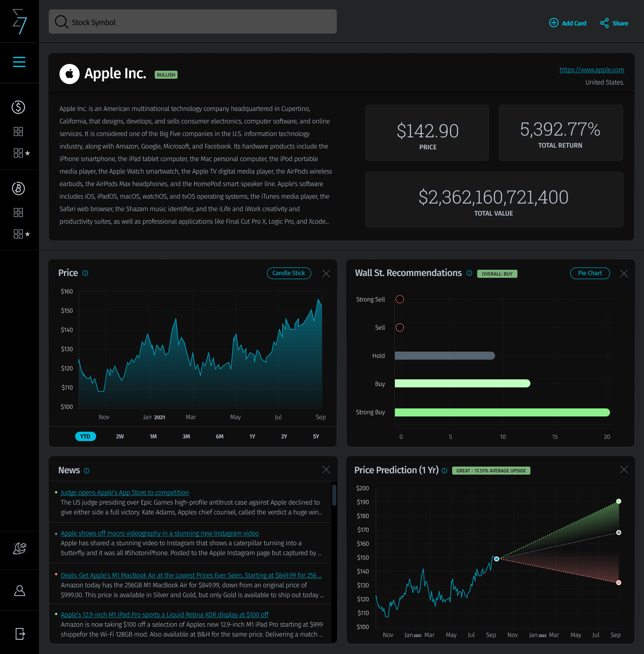The width and height of the screenshot is (644, 654).
Task: Open the 12.9-inch iPad Pro article
Action: pos(165,615)
